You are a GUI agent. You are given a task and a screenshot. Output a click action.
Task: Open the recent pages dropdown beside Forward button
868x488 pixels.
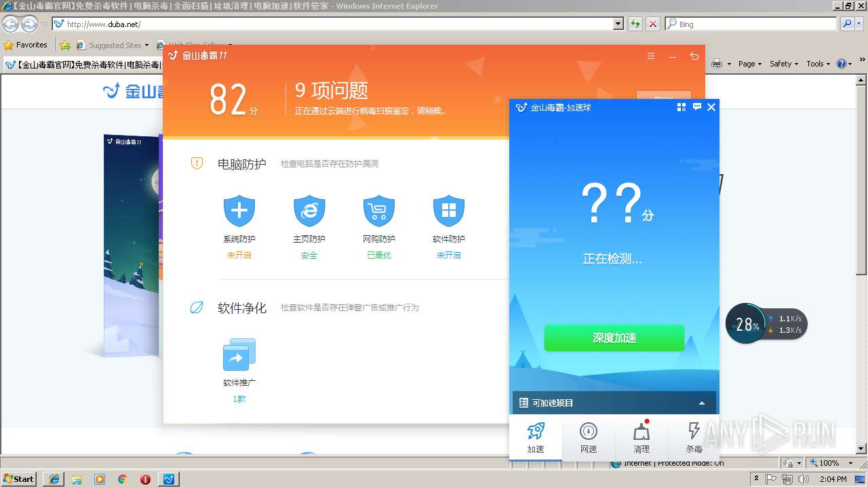(x=44, y=24)
